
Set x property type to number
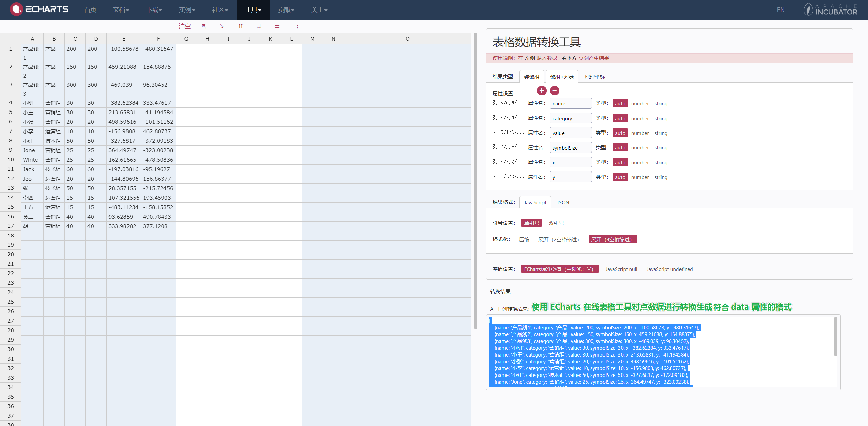(640, 162)
